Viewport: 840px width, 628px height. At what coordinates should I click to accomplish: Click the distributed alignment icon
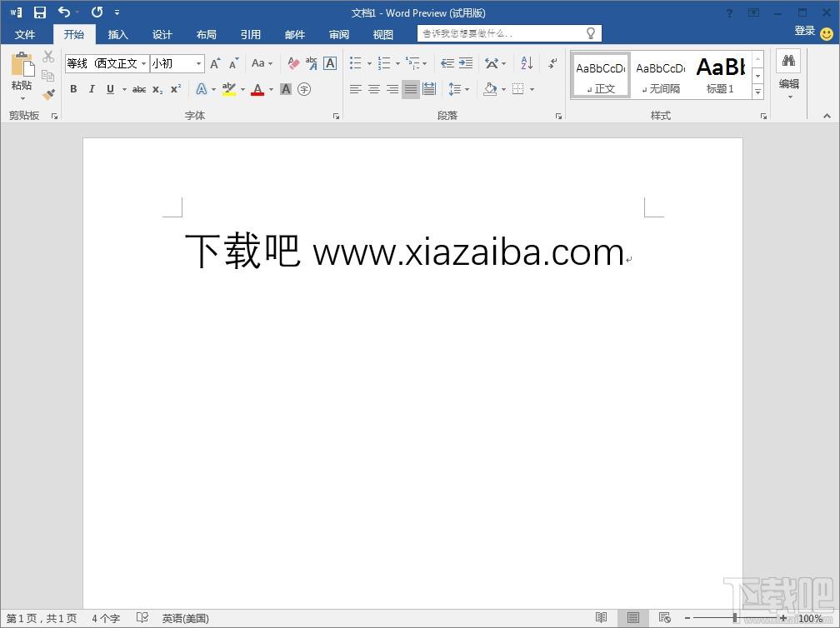click(429, 89)
